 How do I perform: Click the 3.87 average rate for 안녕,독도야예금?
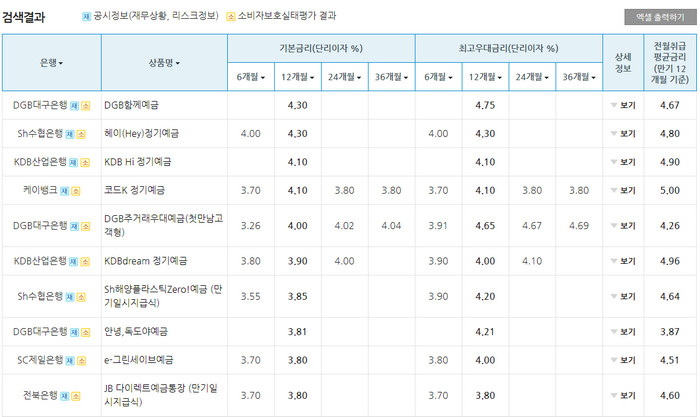(x=670, y=332)
